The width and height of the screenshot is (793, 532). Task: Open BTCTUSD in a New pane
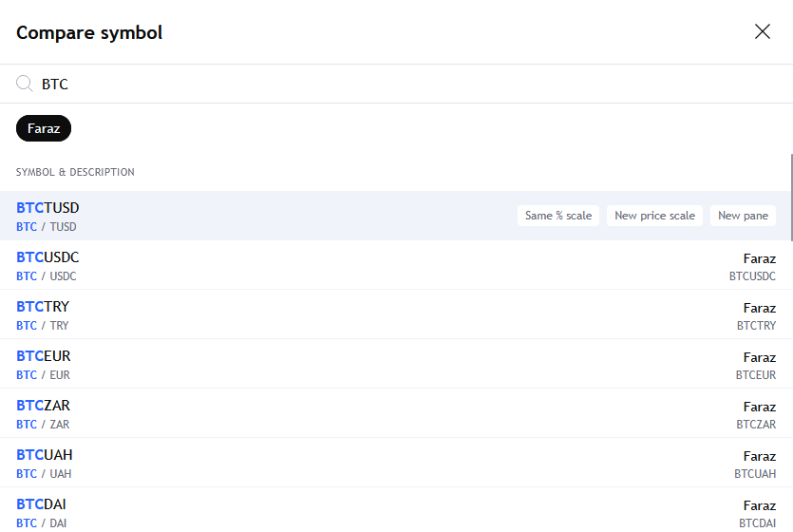[743, 216]
